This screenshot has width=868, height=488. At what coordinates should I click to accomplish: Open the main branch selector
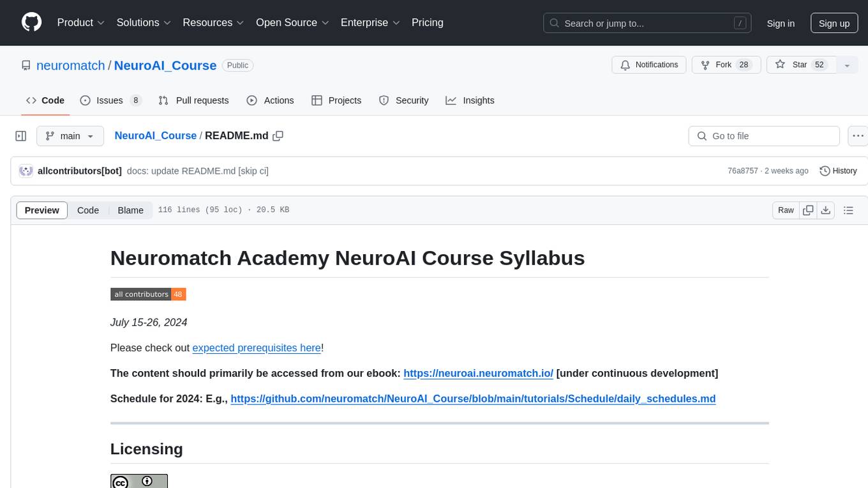(x=70, y=136)
